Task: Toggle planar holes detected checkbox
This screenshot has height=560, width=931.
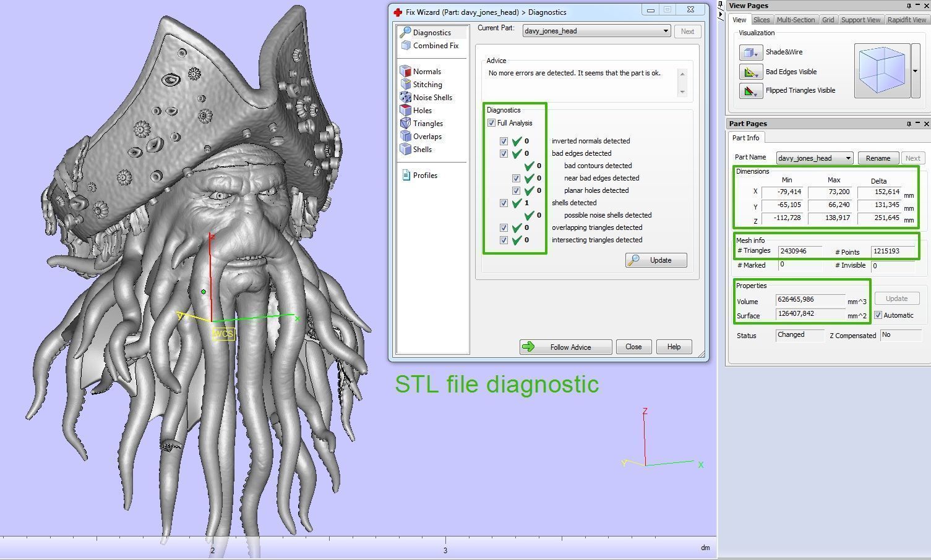Action: tap(516, 190)
